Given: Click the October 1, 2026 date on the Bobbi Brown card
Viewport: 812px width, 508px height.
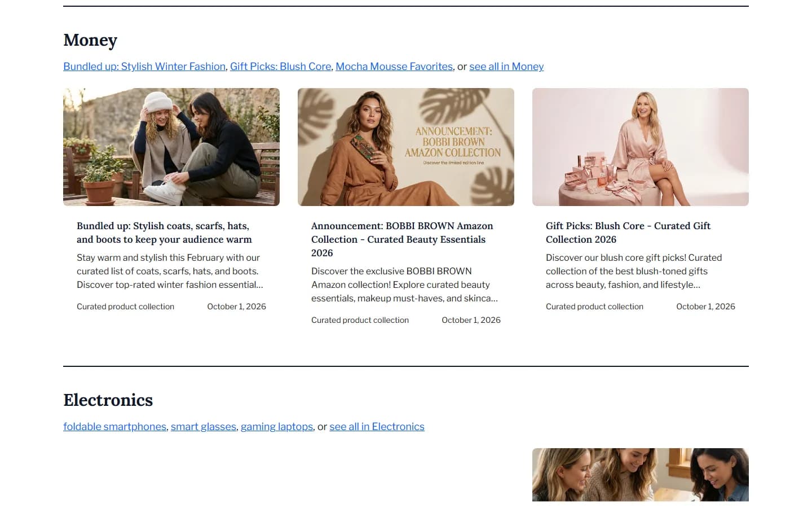Looking at the screenshot, I should (x=471, y=320).
